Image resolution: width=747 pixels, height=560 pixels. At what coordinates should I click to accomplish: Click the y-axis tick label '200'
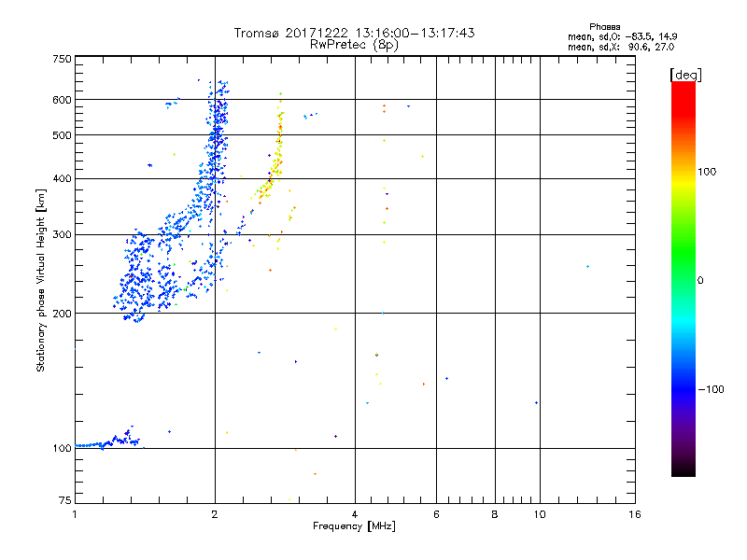pos(62,314)
